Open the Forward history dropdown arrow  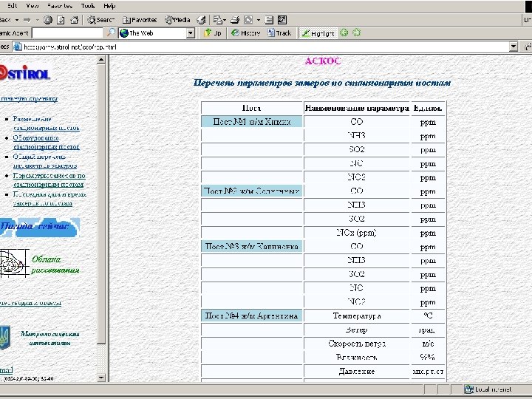[38, 20]
